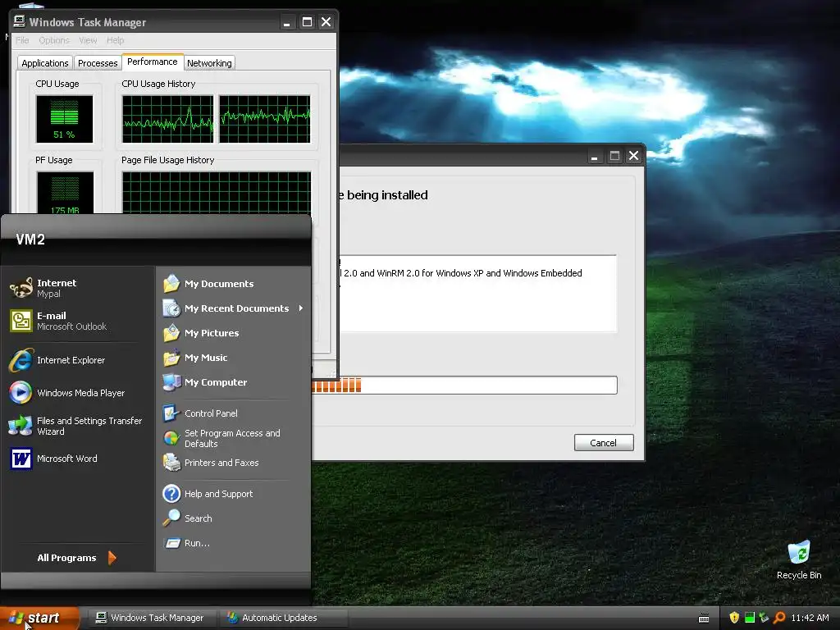840x630 pixels.
Task: Switch to Networking tab
Action: pyautogui.click(x=209, y=63)
